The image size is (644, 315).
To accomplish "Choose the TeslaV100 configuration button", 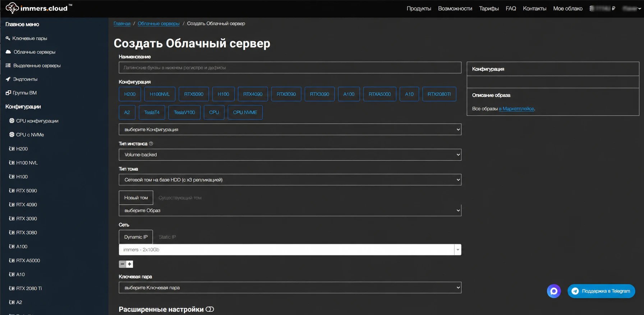I will pos(184,112).
